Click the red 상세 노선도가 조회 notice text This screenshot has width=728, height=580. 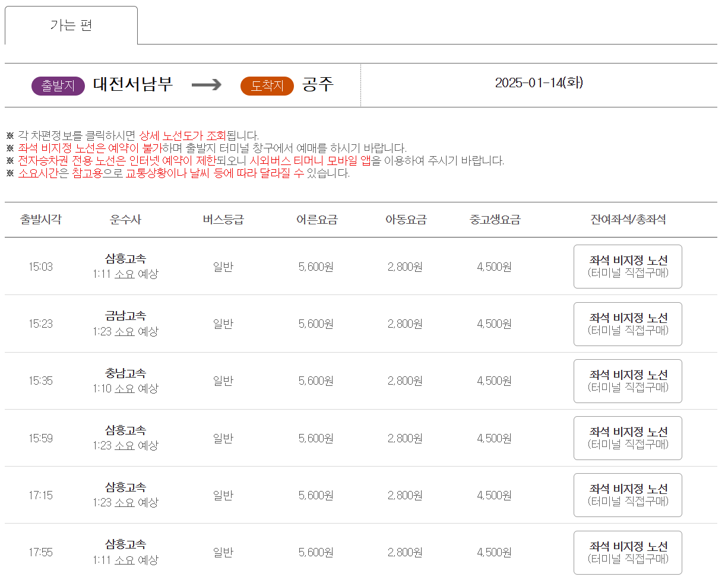182,135
